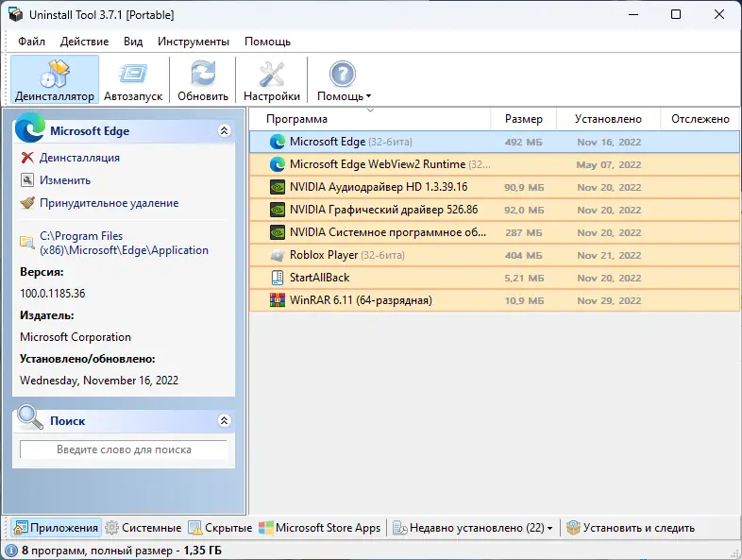The height and width of the screenshot is (560, 742).
Task: Sort by Установлено column header
Action: tap(608, 119)
